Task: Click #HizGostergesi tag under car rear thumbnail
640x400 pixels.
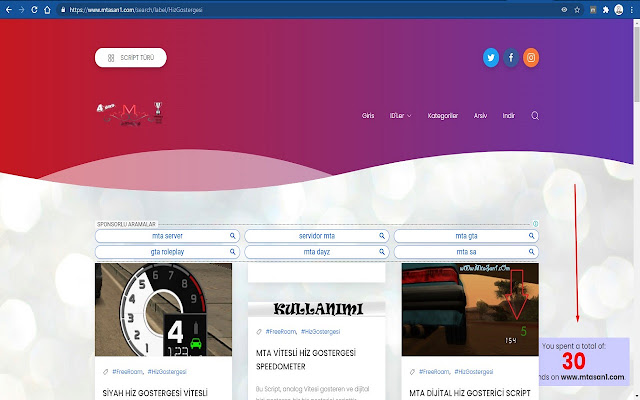Action: click(474, 372)
